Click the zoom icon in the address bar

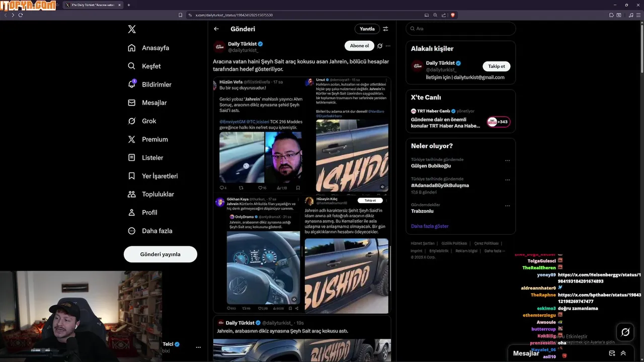coord(435,15)
